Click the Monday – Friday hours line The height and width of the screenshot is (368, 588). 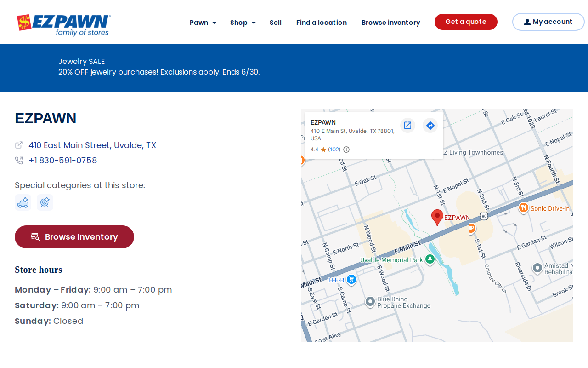pyautogui.click(x=93, y=290)
